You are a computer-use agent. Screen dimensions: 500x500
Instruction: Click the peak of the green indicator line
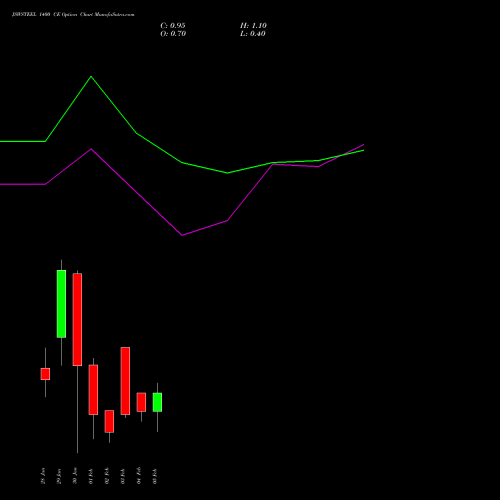coord(91,77)
